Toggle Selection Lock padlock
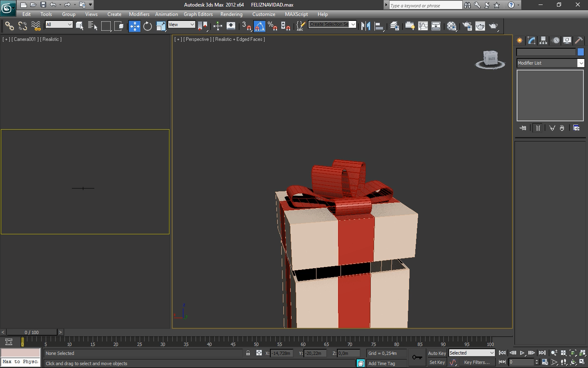The image size is (588, 368). click(x=248, y=353)
